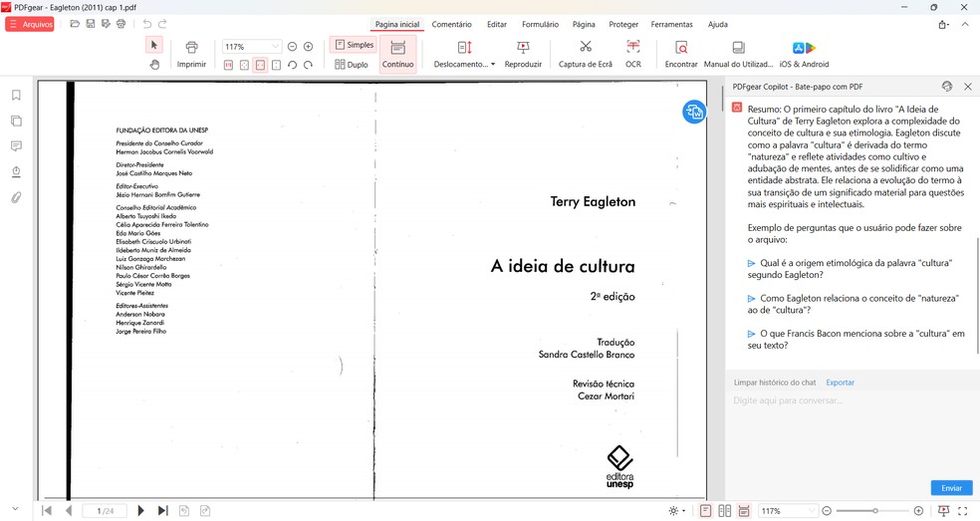This screenshot has width=980, height=521.
Task: Open Encontrar search tool
Action: [681, 55]
